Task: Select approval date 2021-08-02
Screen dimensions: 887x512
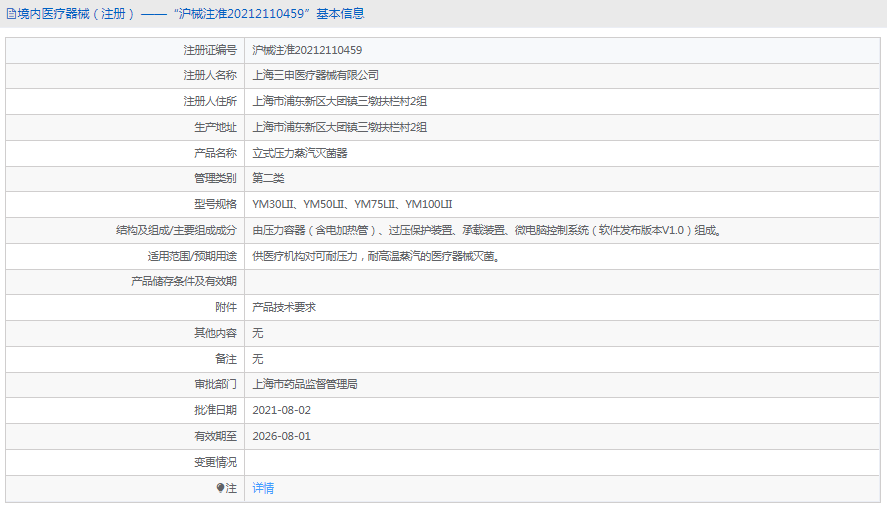Action: pyautogui.click(x=282, y=410)
